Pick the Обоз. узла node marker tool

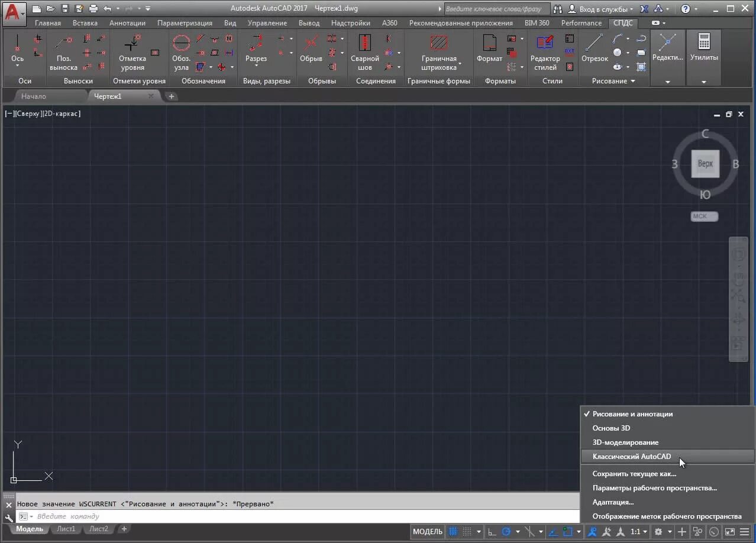181,53
